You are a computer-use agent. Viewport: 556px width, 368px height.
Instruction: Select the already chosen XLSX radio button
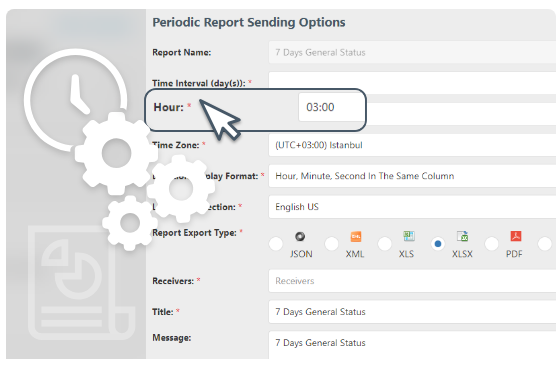point(438,244)
